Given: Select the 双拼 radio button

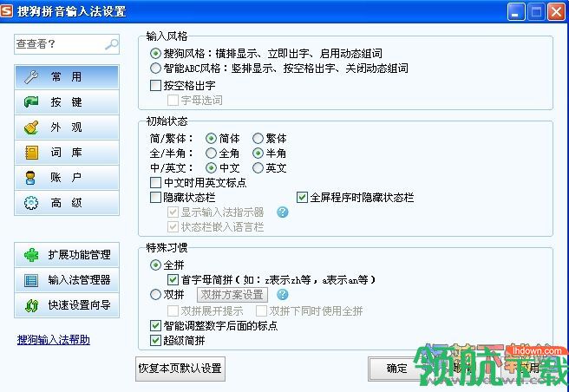Looking at the screenshot, I should (x=155, y=294).
